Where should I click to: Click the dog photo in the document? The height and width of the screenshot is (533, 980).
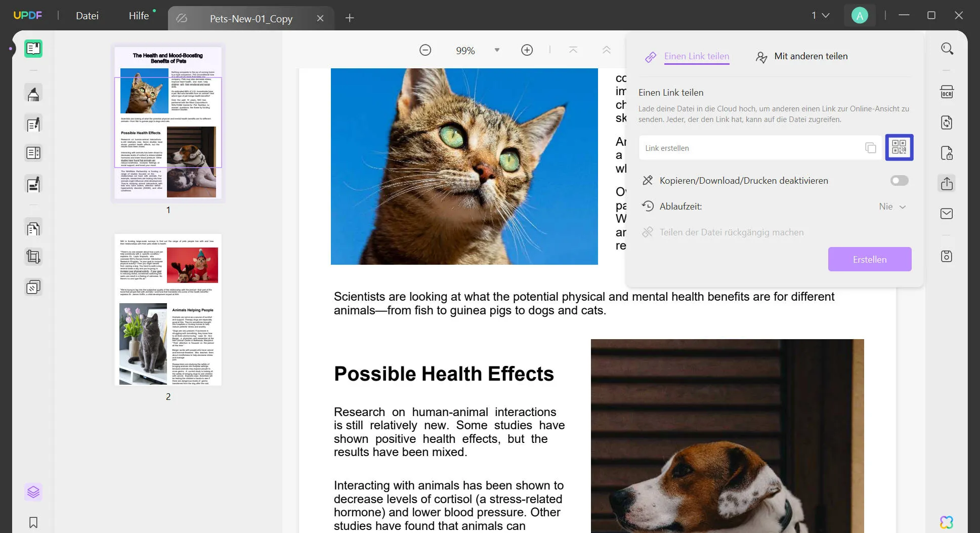point(728,436)
